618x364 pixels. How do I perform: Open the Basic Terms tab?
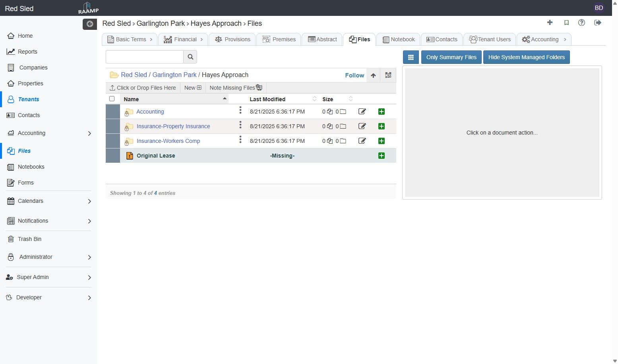coord(130,39)
